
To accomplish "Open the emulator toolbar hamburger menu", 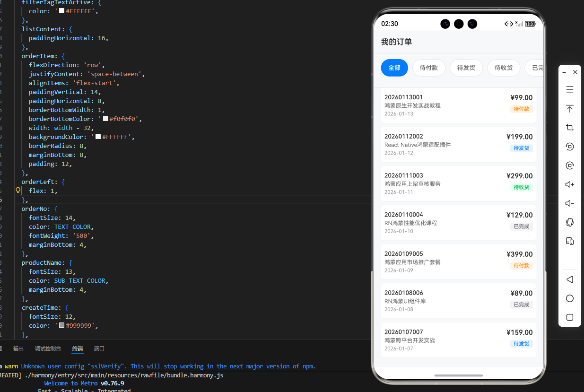I will tap(570, 89).
